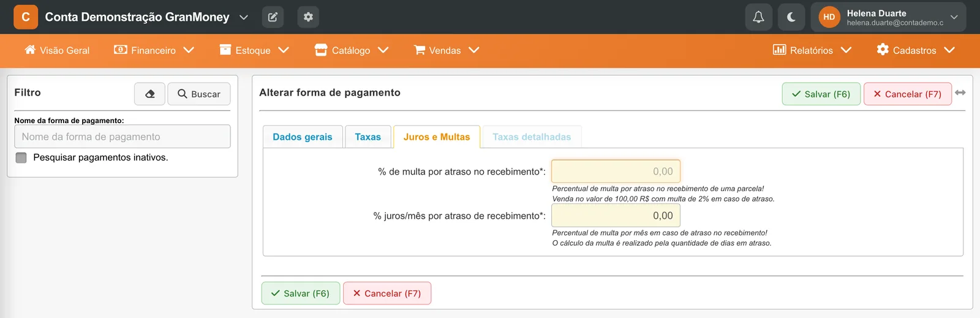Click the HD user avatar
Screen dimensions: 980x318
[829, 17]
